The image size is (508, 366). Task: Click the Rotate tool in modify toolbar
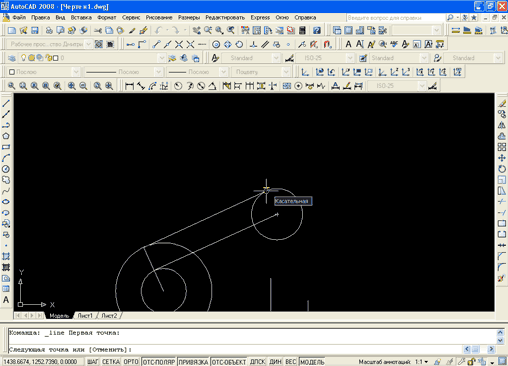click(x=502, y=169)
